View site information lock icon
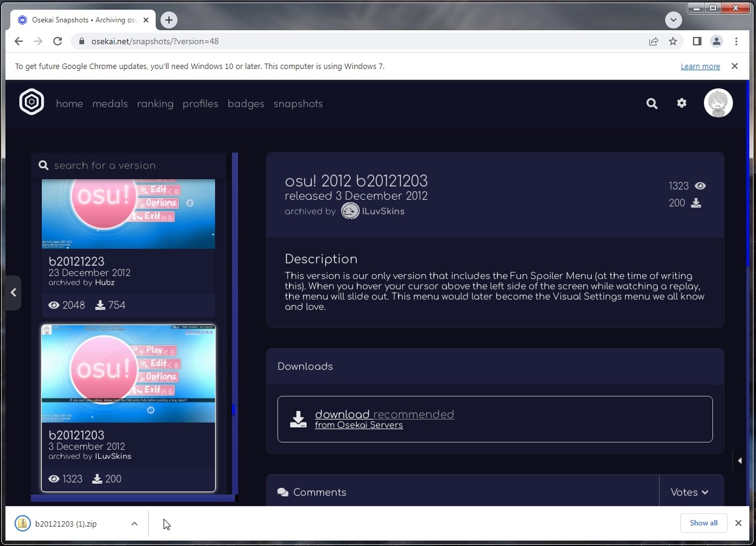This screenshot has width=756, height=546. 81,41
